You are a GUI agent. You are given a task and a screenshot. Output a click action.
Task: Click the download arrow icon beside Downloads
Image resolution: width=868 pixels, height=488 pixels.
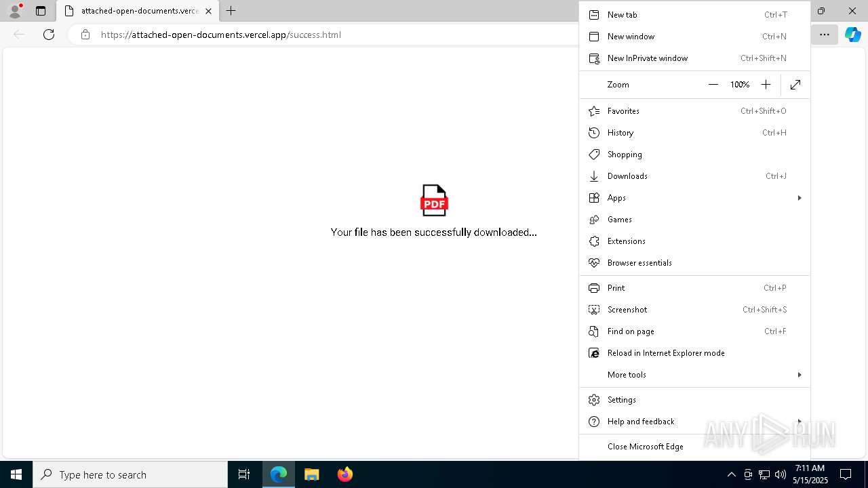pos(594,176)
